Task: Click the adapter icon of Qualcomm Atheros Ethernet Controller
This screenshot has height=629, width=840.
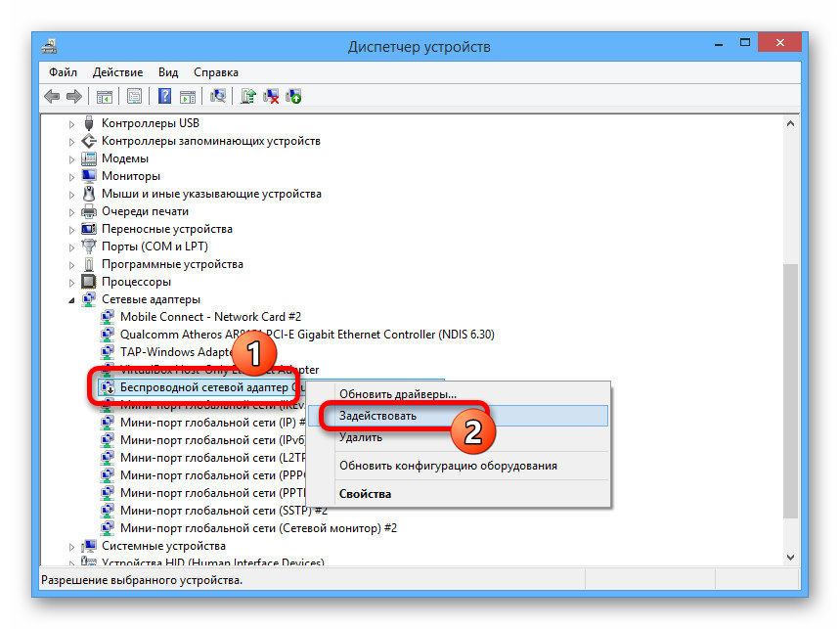Action: [108, 335]
